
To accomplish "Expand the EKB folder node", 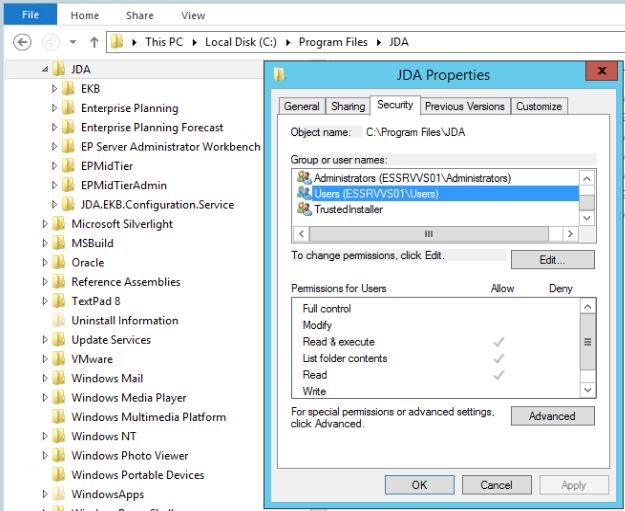I will pos(54,88).
